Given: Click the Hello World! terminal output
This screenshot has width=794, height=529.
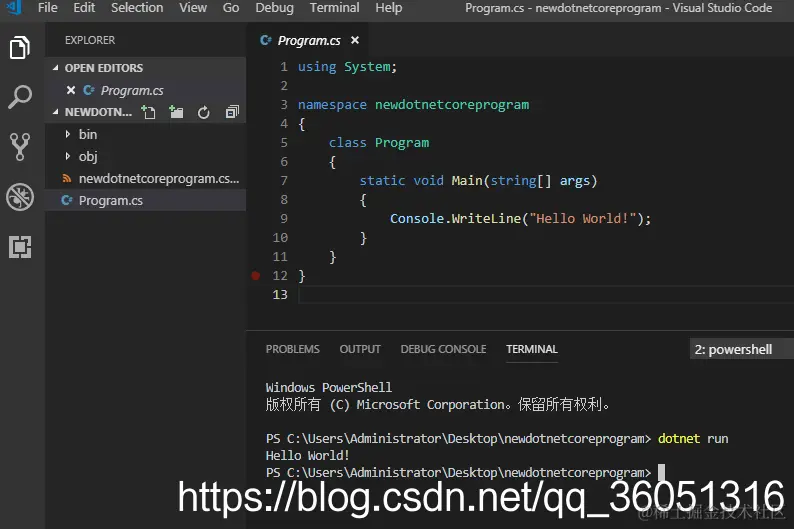Looking at the screenshot, I should pyautogui.click(x=307, y=456).
